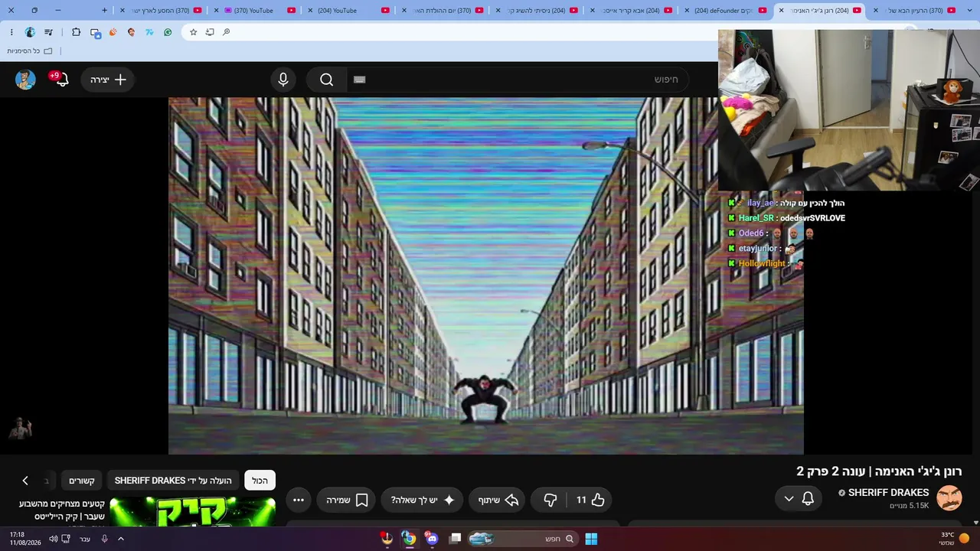980x551 pixels.
Task: Open YouTube notifications bell with 9+ badge
Action: pos(60,79)
